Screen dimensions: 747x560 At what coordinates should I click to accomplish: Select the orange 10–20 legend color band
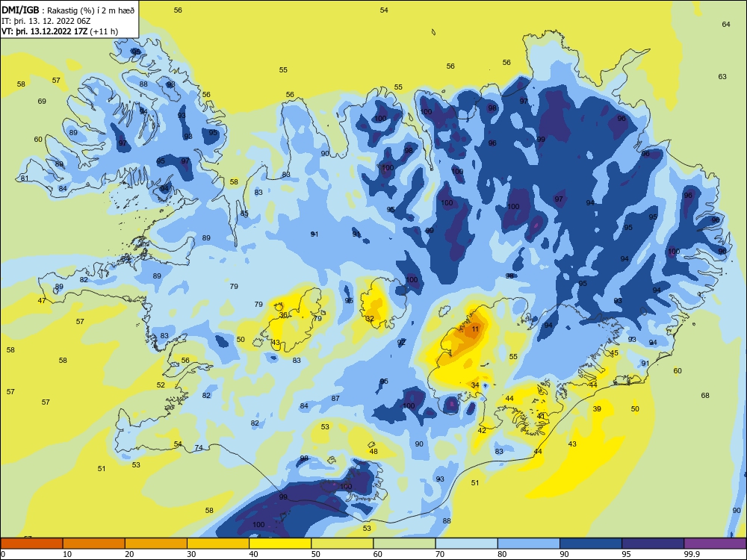[94, 544]
